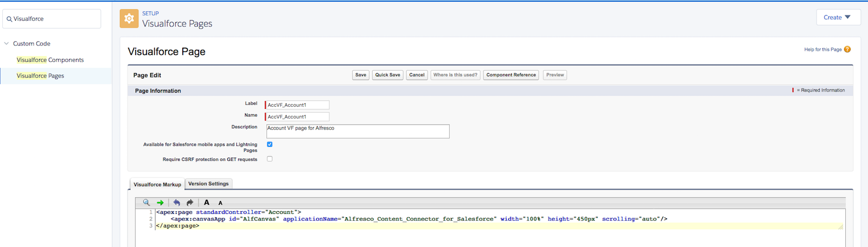Click the Quick Find search box

pyautogui.click(x=52, y=19)
